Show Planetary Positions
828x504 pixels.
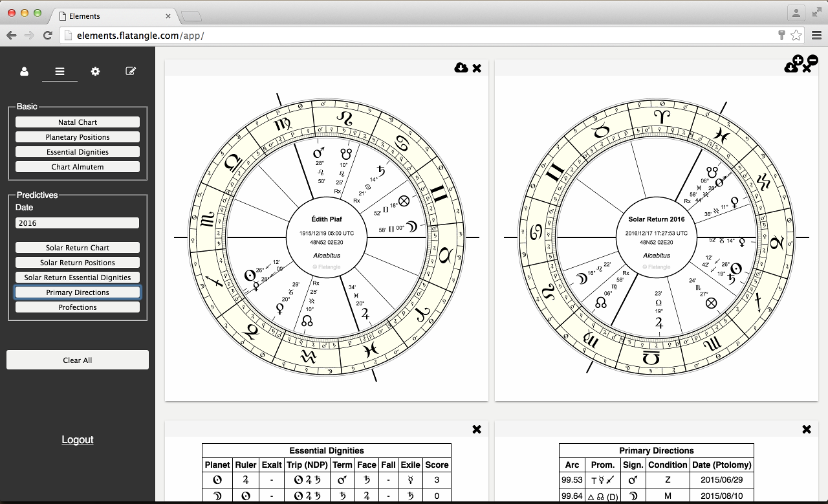78,137
